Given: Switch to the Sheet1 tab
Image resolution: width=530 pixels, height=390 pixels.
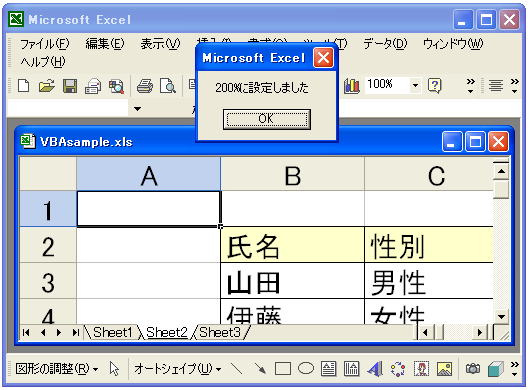Looking at the screenshot, I should [113, 332].
